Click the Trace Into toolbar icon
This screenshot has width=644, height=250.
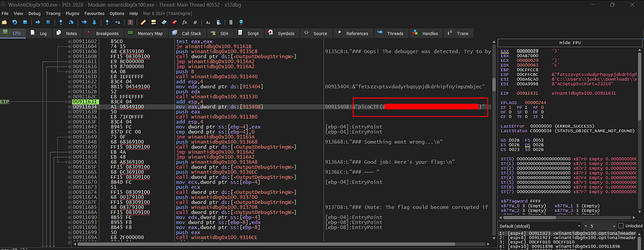84,22
